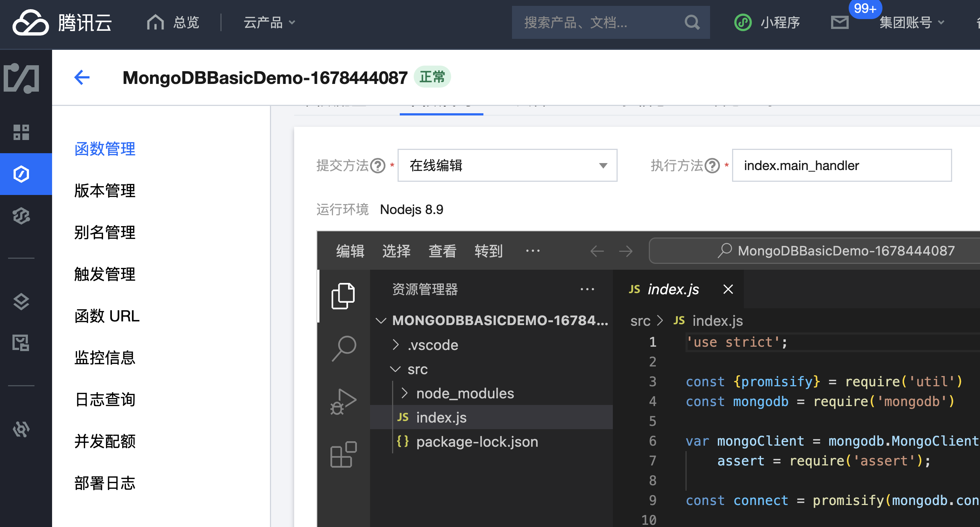Click help icon next to 提交方法
Image resolution: width=980 pixels, height=527 pixels.
click(378, 166)
